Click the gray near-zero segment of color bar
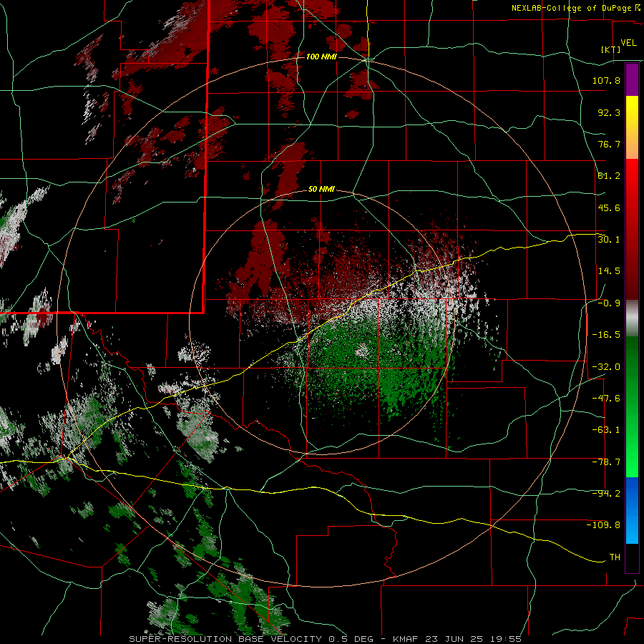This screenshot has width=644, height=644. [632, 318]
